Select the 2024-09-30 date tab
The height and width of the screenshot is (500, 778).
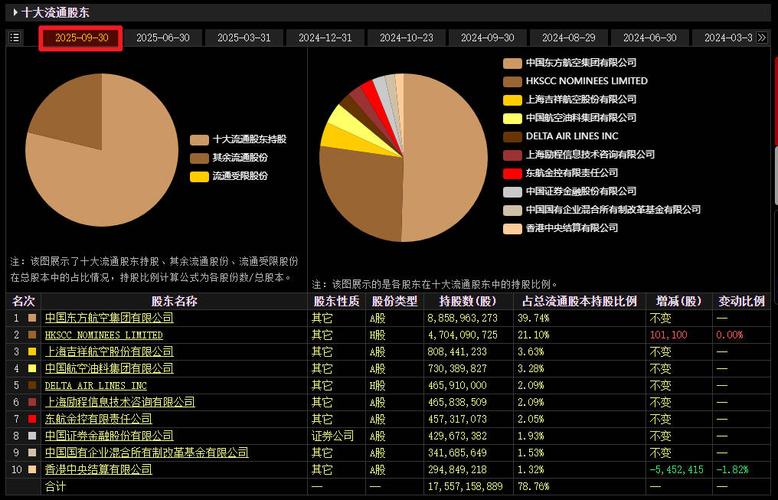[487, 38]
